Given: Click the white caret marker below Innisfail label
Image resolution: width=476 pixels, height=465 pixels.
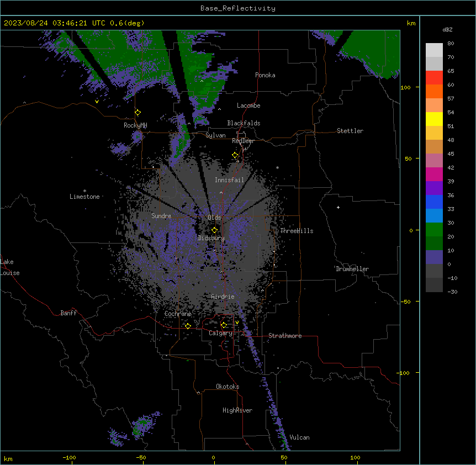Looking at the screenshot, I should 221,192.
